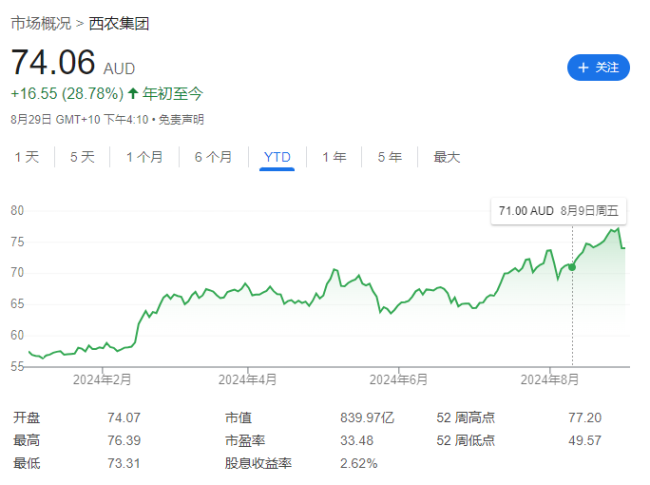
Task: Click the 80 y-axis label
Action: [x=17, y=211]
